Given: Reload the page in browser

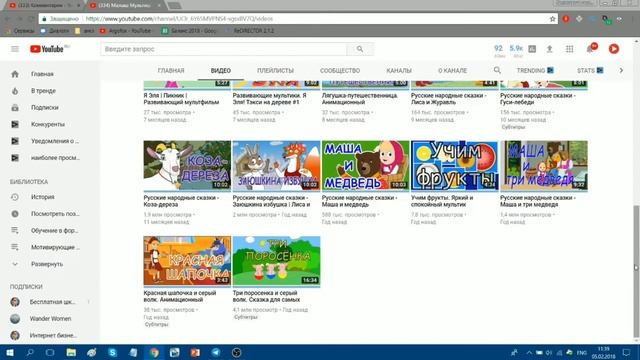Looking at the screenshot, I should pos(31,19).
